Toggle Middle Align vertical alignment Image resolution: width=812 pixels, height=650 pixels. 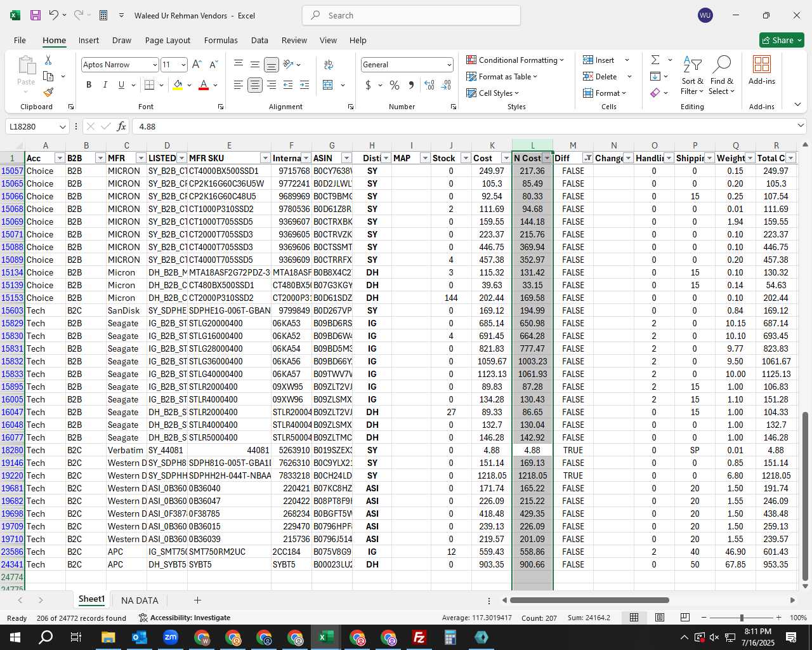click(x=254, y=65)
